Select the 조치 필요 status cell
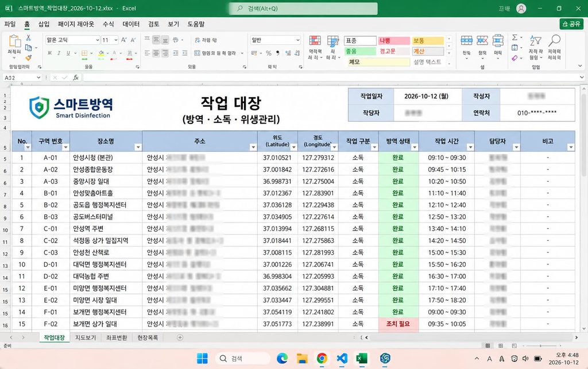588x369 pixels. point(399,324)
